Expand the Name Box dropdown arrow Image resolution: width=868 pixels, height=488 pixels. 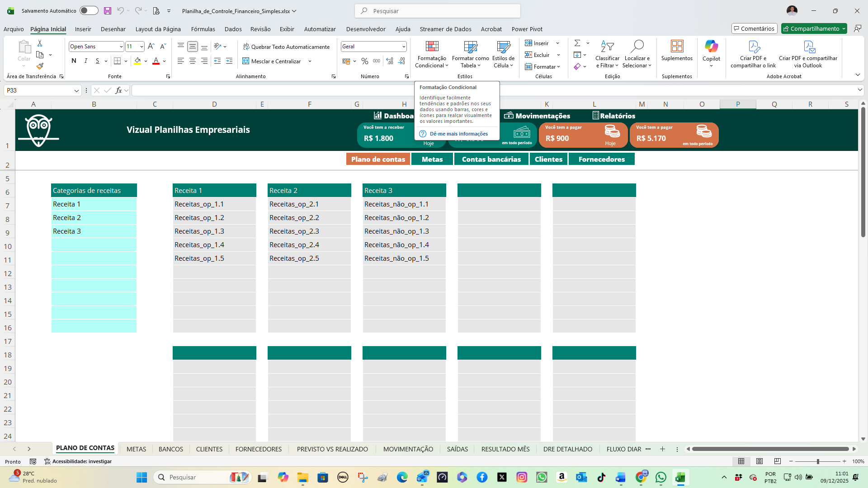76,91
